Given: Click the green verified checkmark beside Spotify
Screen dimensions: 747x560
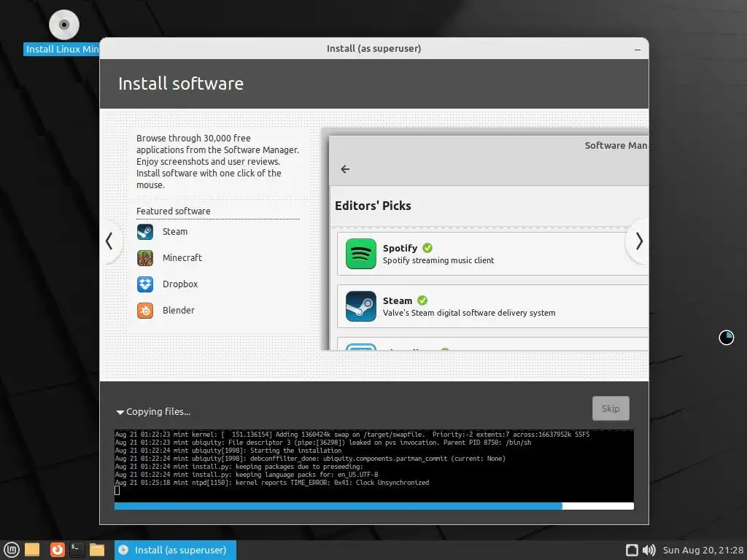Looking at the screenshot, I should 427,248.
